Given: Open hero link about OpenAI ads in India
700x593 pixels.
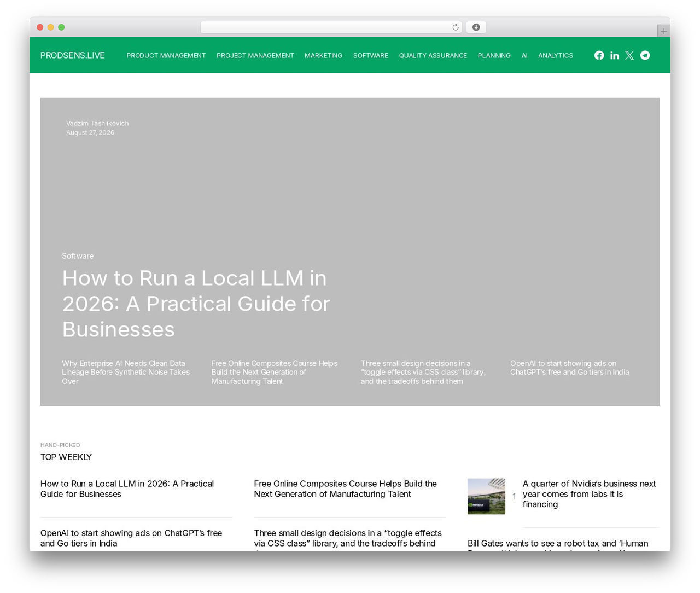Looking at the screenshot, I should (x=570, y=368).
